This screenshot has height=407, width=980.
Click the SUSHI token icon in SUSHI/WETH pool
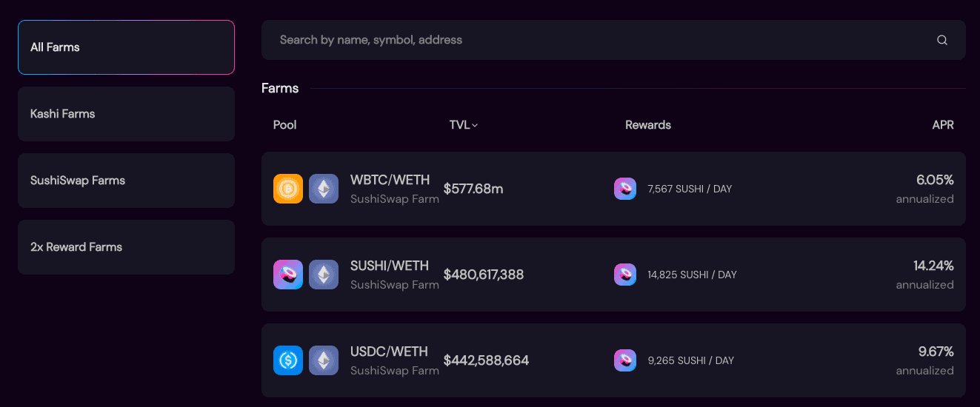click(x=288, y=275)
